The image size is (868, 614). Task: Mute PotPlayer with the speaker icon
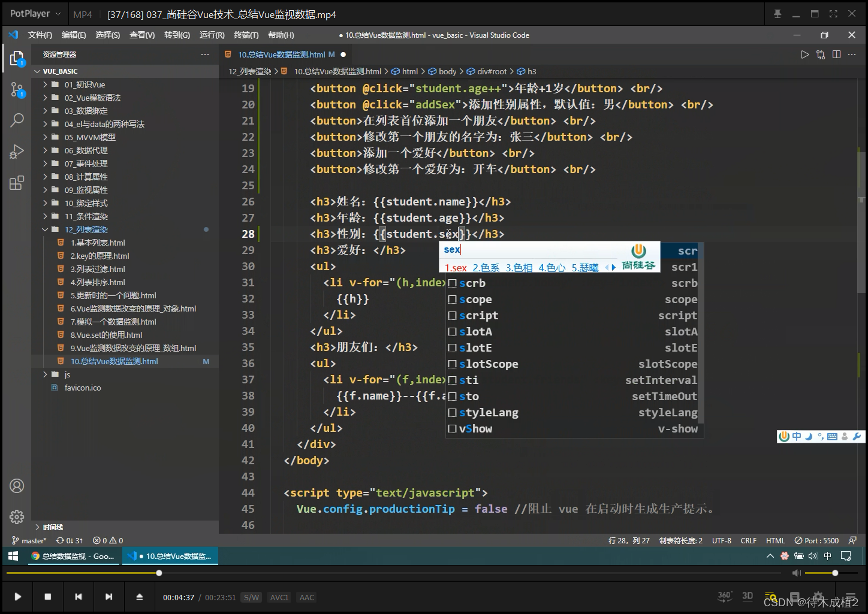[796, 573]
